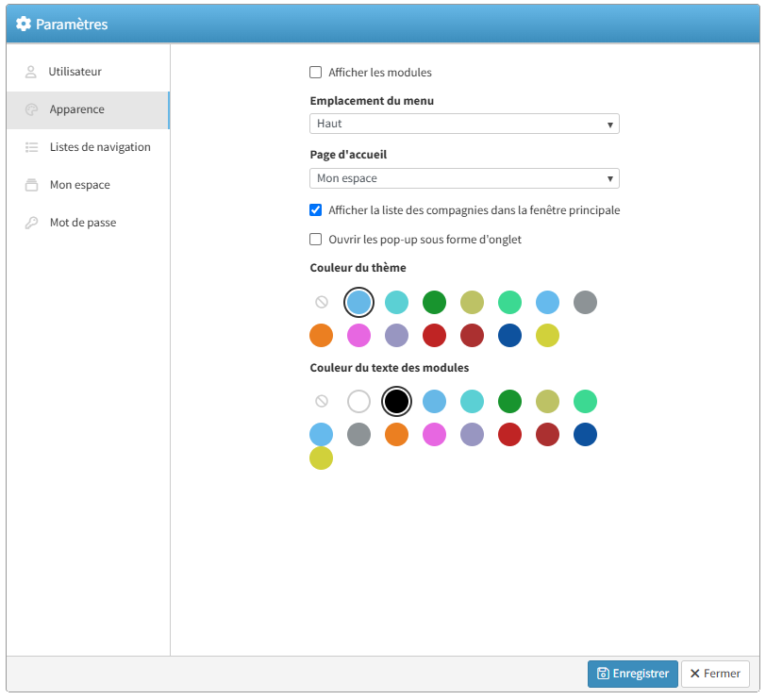Select the yellow theme color
766x700 pixels.
548,336
